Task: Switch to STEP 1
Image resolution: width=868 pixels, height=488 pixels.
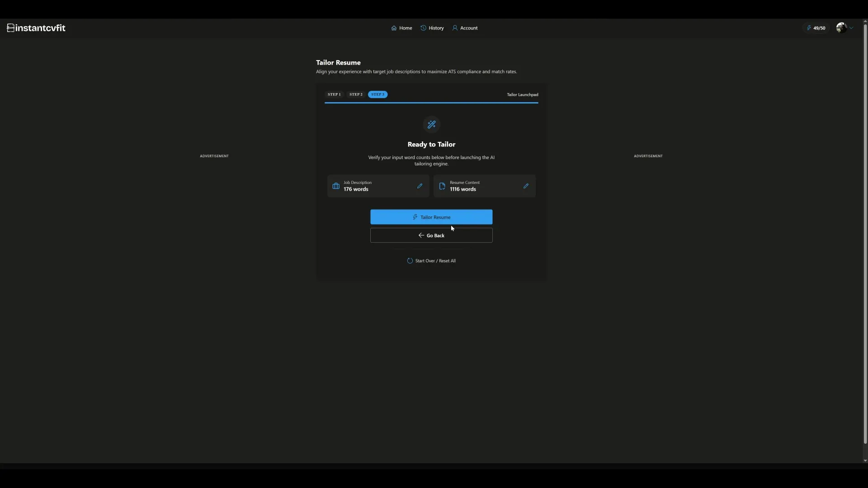Action: tap(334, 94)
